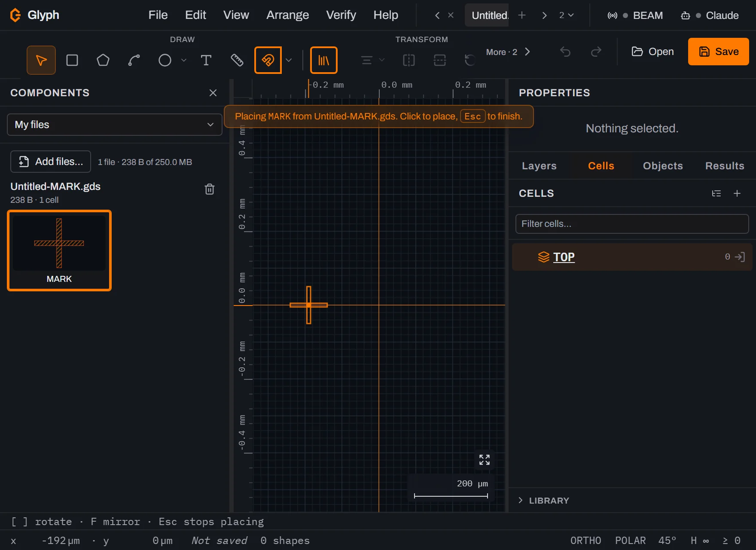Viewport: 756px width, 550px height.
Task: Select the Polygon draw tool
Action: [x=103, y=60]
